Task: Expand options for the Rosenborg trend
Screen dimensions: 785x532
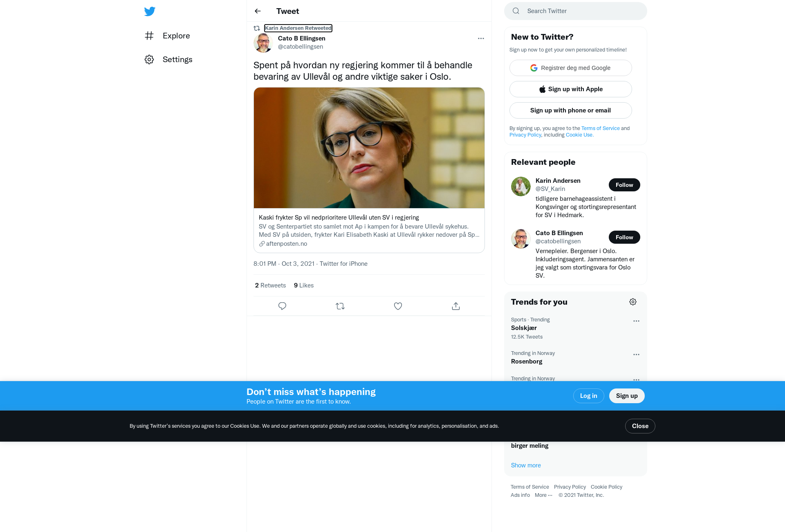Action: pyautogui.click(x=636, y=355)
